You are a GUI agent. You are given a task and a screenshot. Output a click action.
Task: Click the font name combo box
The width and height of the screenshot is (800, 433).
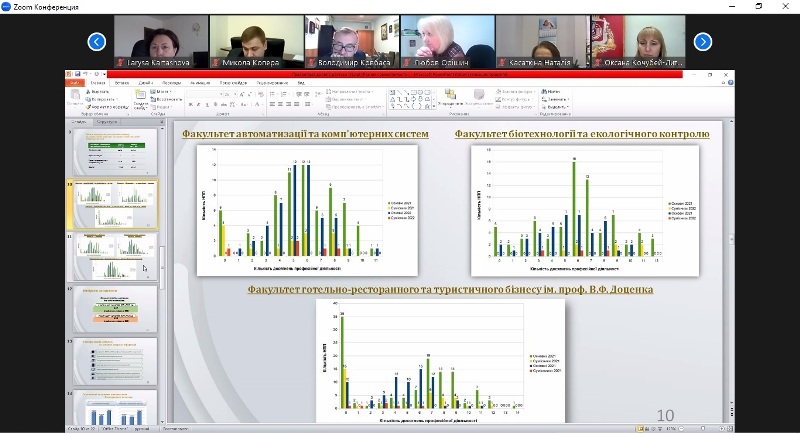click(205, 94)
